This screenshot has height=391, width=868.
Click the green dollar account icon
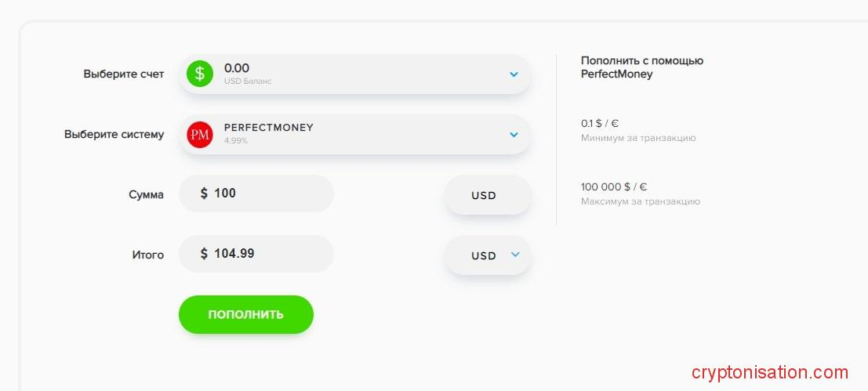(200, 74)
